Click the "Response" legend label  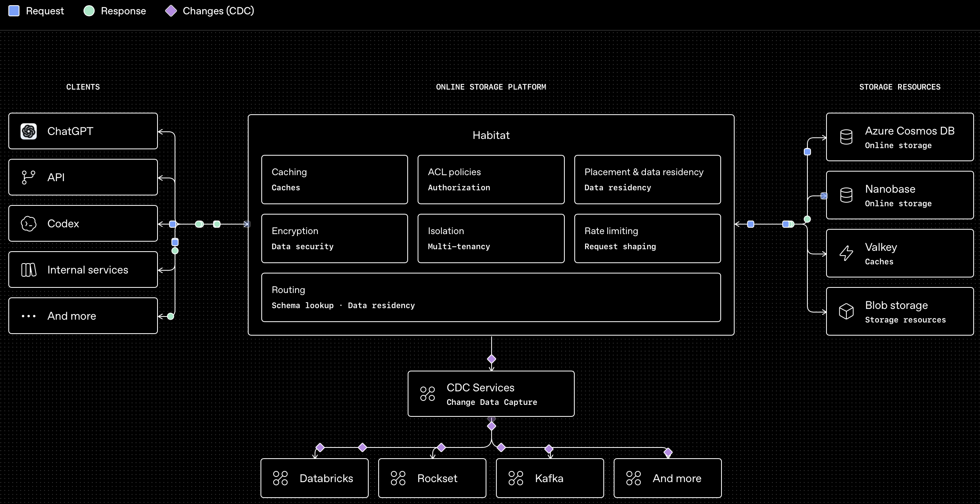(x=124, y=11)
